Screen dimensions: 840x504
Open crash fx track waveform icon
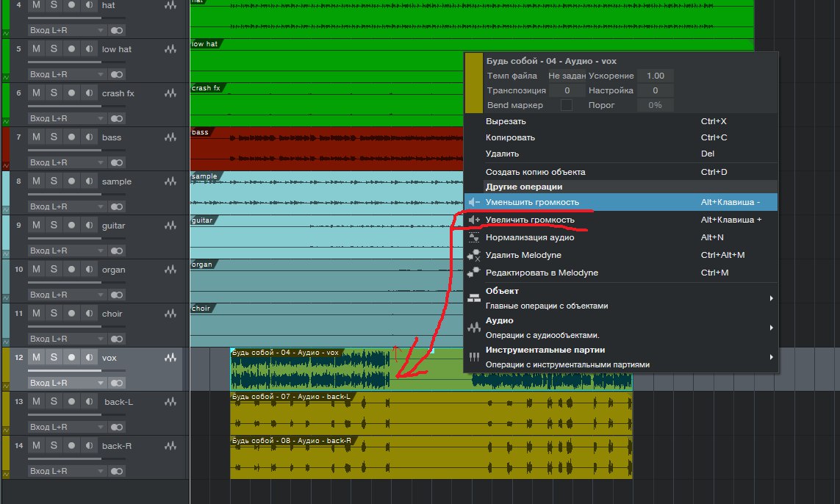click(170, 93)
